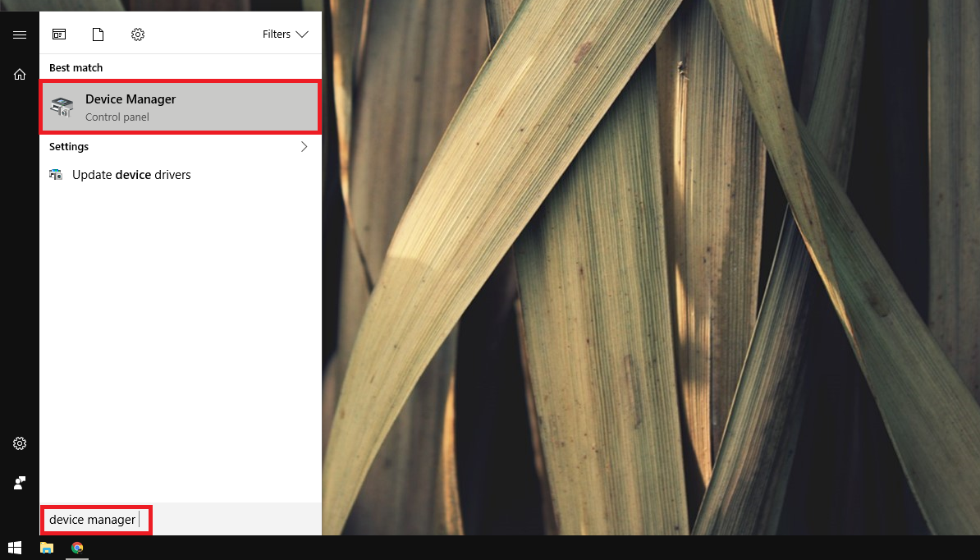Open the hamburger menu in search panel

coord(20,34)
